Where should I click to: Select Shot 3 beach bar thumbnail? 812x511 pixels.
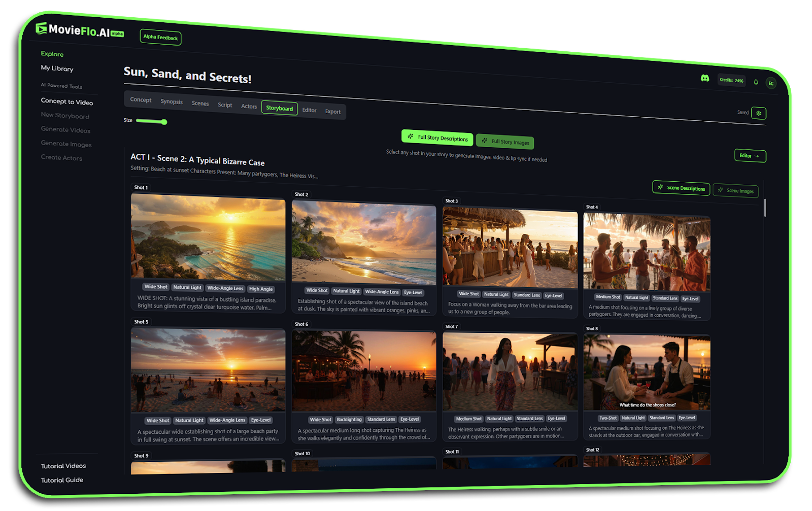[510, 248]
